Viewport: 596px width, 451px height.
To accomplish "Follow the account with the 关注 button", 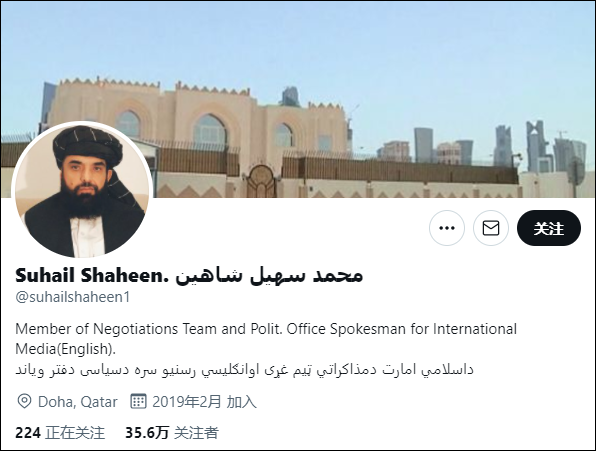I will pyautogui.click(x=549, y=228).
